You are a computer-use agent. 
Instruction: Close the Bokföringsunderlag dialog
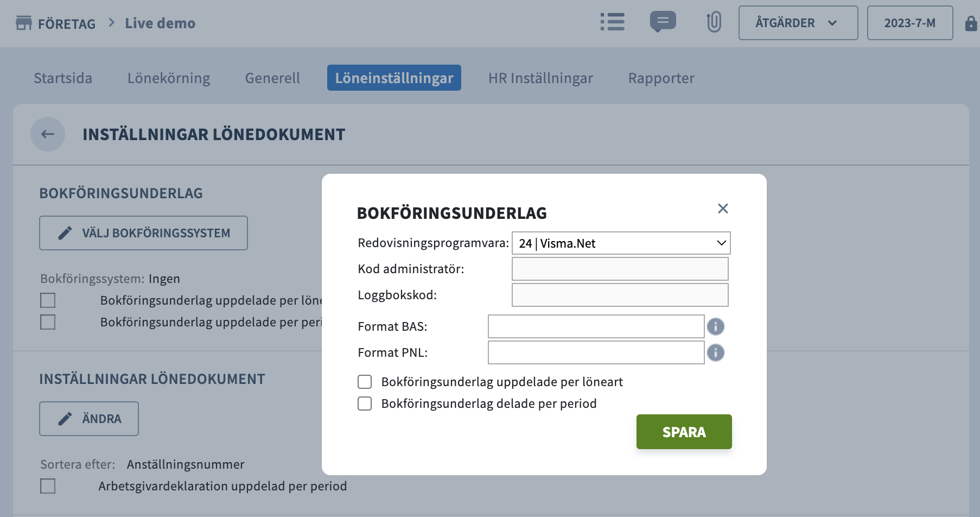(x=723, y=209)
